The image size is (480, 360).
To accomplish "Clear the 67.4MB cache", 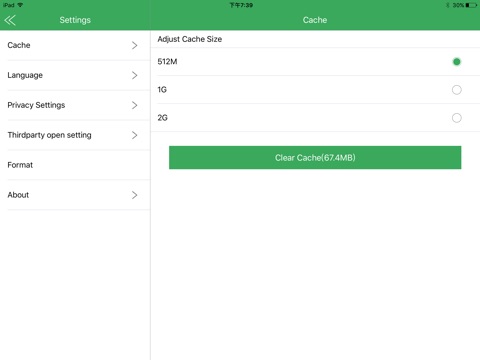I will 315,157.
